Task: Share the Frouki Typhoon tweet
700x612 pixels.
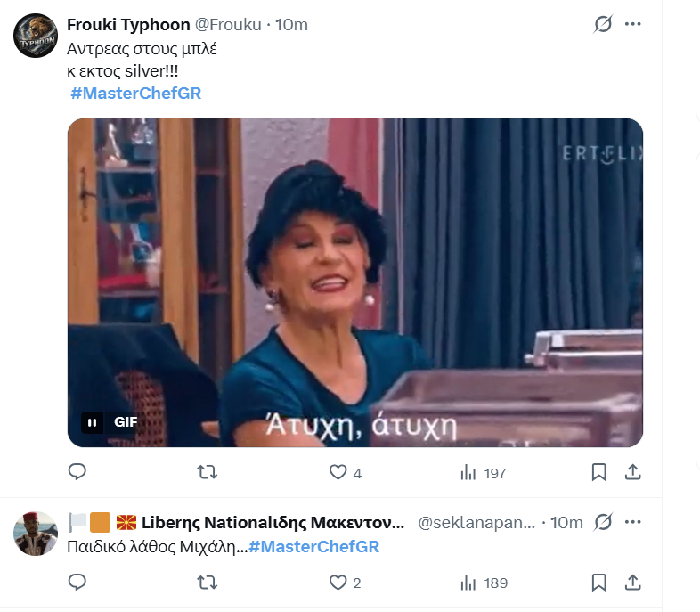Action: 632,472
